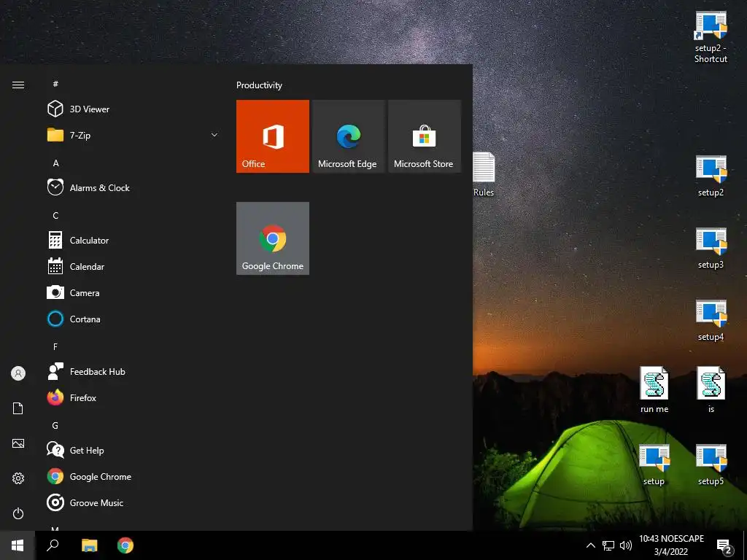This screenshot has height=560, width=747.
Task: Click the taskbar clock showing 10:43
Action: pos(671,545)
